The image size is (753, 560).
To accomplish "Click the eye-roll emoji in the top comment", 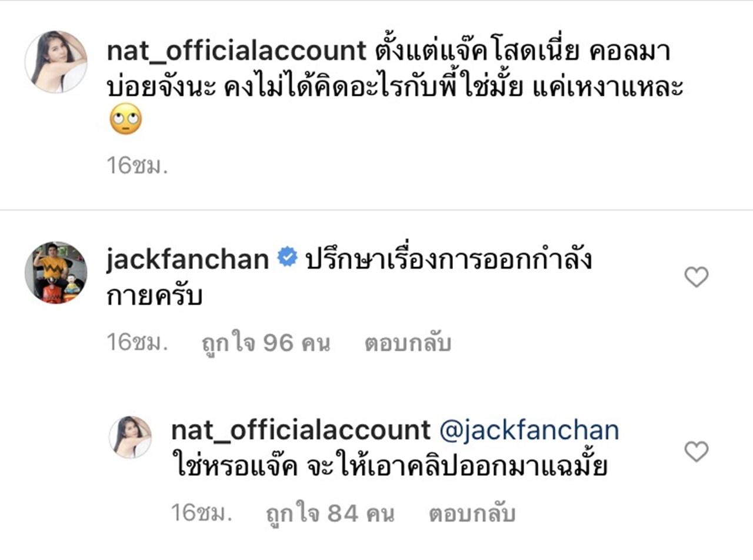I will (126, 119).
